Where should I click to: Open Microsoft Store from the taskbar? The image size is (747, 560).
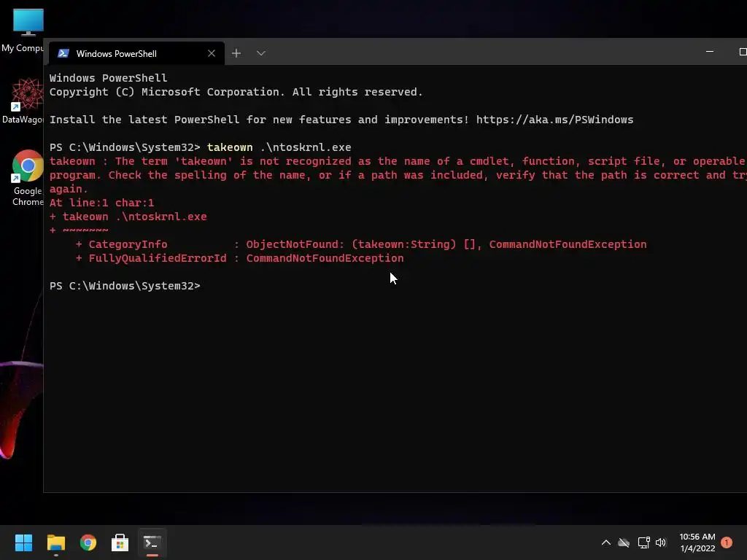tap(120, 542)
